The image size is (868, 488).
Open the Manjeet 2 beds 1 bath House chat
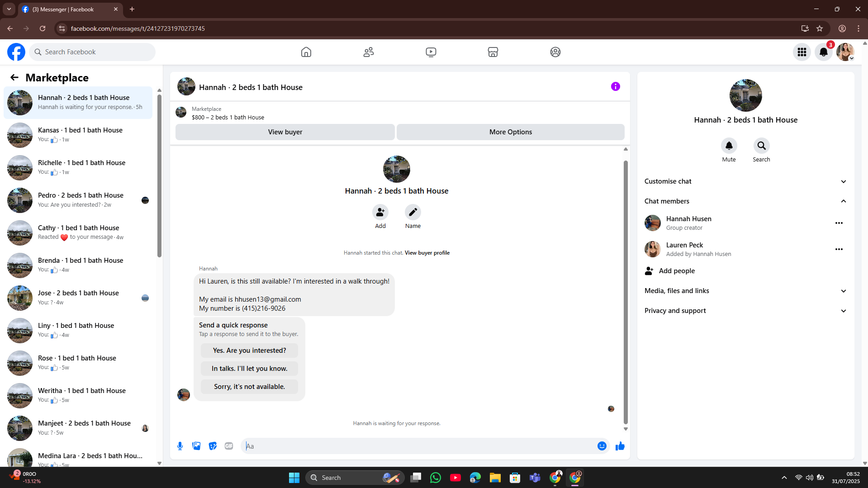(78, 428)
